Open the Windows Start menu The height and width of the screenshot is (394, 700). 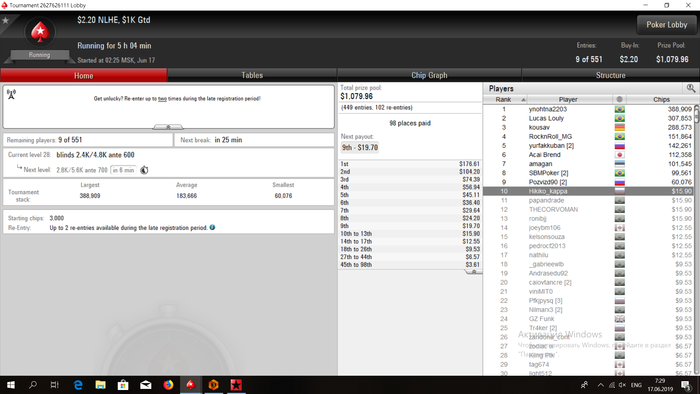point(11,385)
